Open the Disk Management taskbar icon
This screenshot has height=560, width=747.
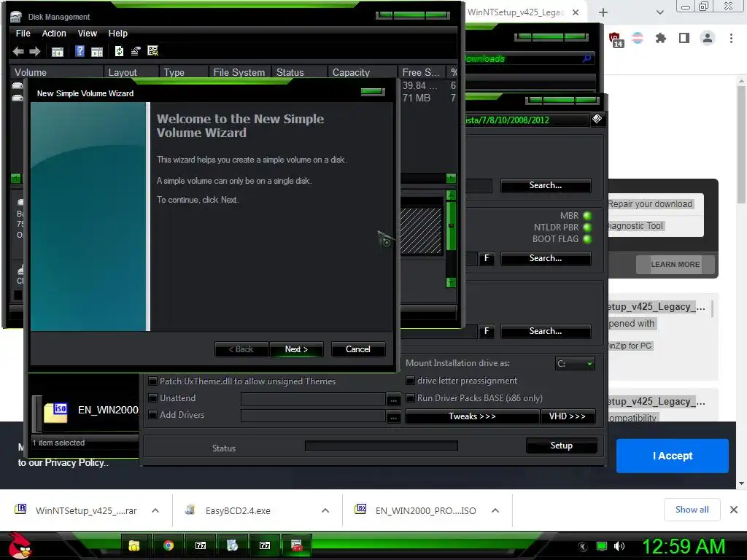pyautogui.click(x=297, y=545)
